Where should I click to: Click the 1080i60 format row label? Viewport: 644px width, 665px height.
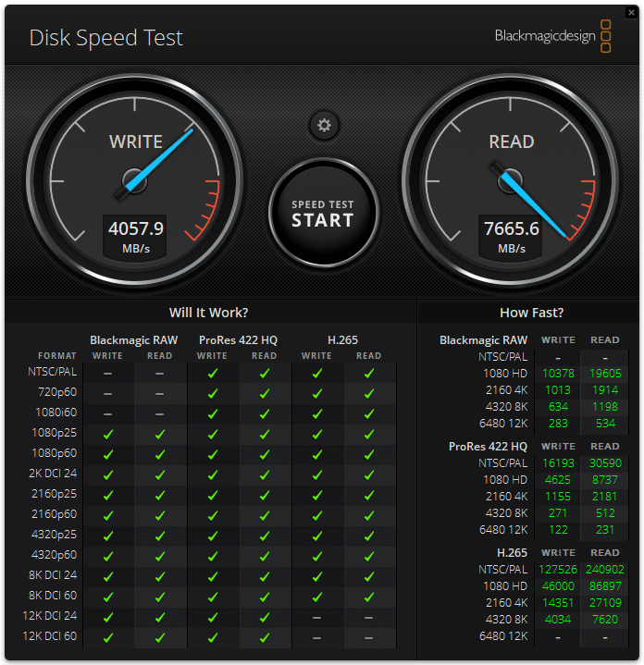pyautogui.click(x=56, y=413)
